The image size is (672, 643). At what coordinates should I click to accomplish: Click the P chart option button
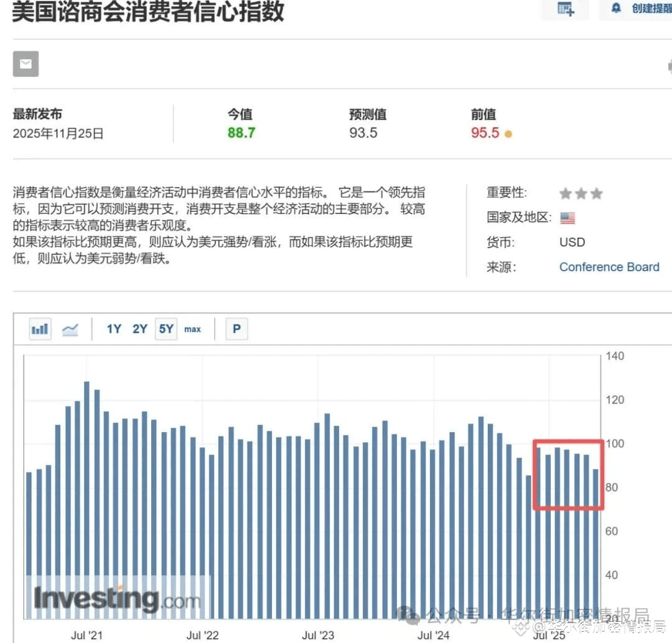point(236,328)
